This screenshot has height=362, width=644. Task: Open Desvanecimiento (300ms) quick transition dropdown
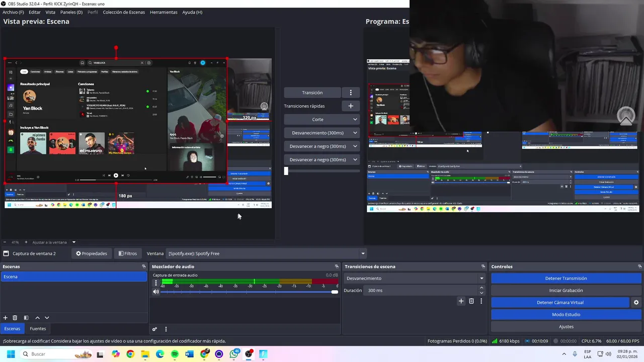click(x=321, y=133)
